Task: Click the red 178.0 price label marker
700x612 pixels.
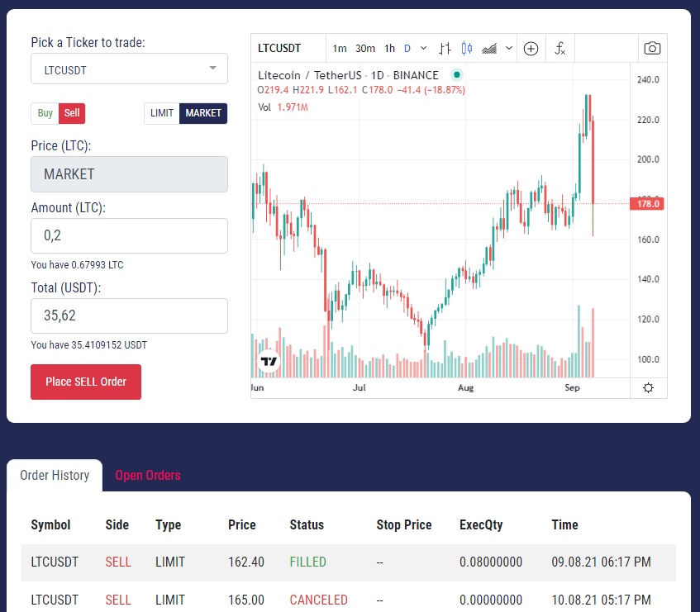Action: click(649, 203)
